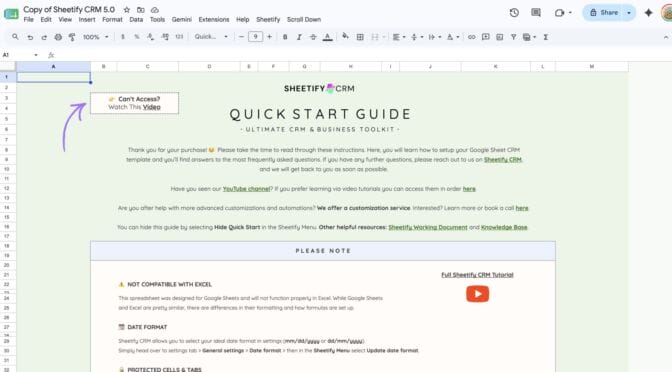Viewport: 672px width, 372px height.
Task: Open the Functions sigma menu
Action: [546, 37]
